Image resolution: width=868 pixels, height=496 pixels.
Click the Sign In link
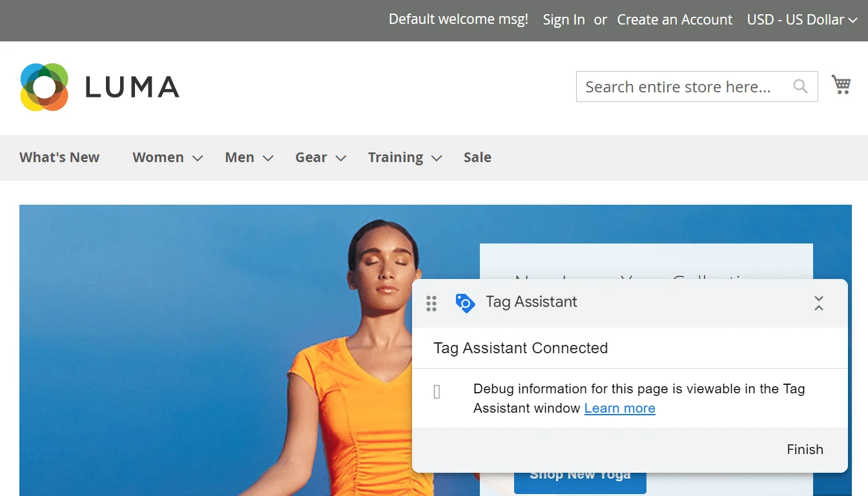click(x=564, y=20)
